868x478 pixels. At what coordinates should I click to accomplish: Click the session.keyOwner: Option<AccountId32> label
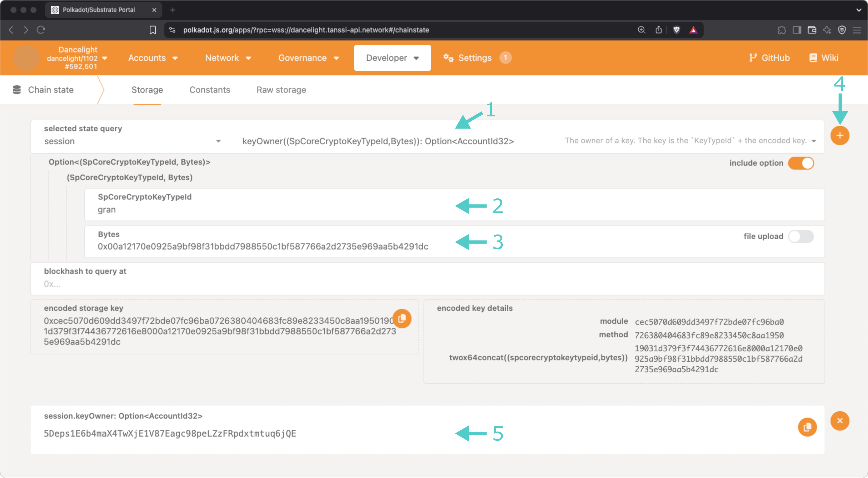click(123, 416)
